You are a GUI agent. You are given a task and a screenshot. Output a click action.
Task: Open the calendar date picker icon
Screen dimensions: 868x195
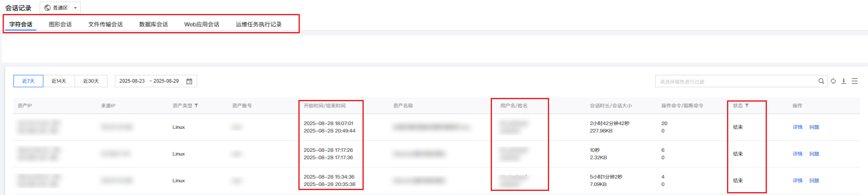coord(189,81)
